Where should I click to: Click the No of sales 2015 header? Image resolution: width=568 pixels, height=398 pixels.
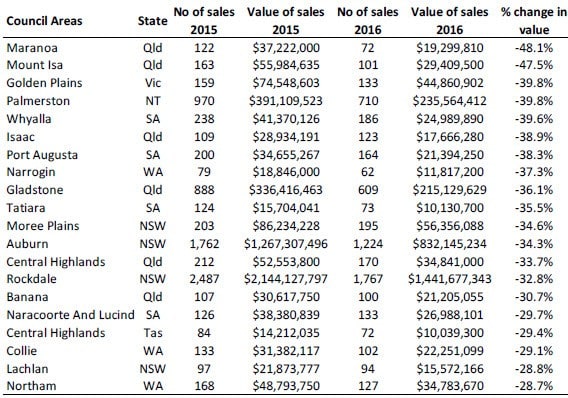coord(204,21)
